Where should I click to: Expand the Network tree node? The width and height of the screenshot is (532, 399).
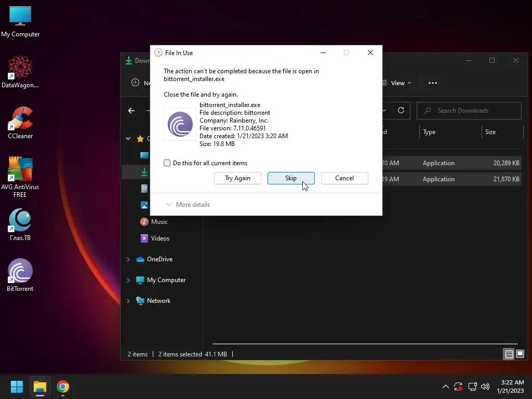pyautogui.click(x=128, y=301)
